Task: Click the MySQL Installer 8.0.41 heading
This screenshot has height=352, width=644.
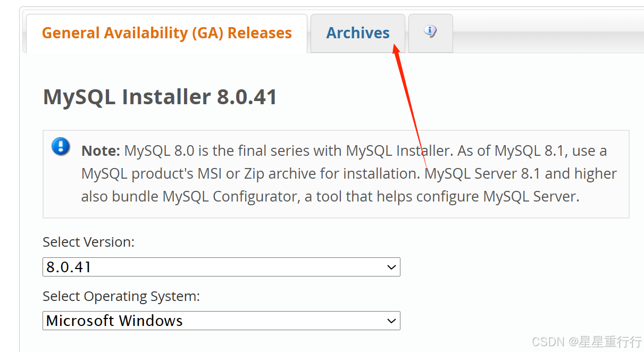Action: point(160,97)
